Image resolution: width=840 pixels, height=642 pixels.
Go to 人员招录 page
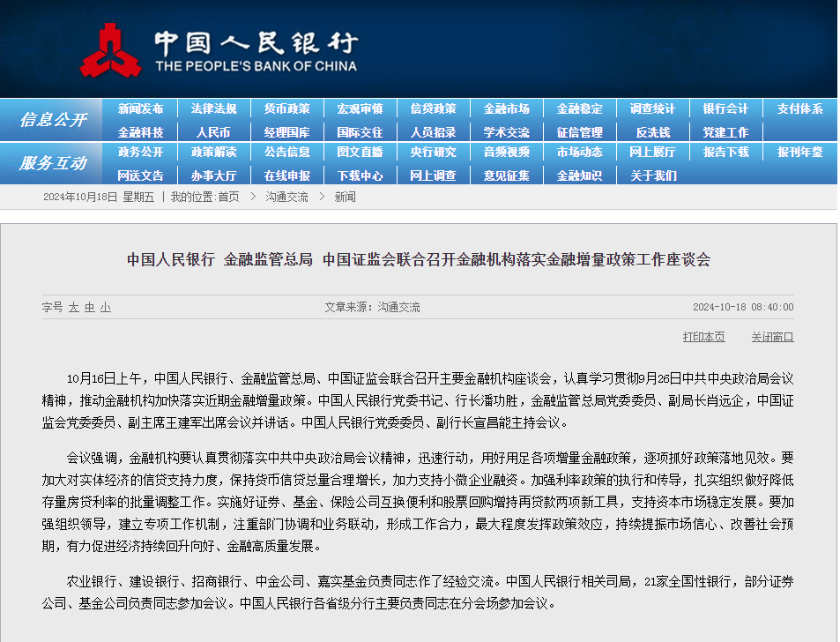[x=434, y=132]
